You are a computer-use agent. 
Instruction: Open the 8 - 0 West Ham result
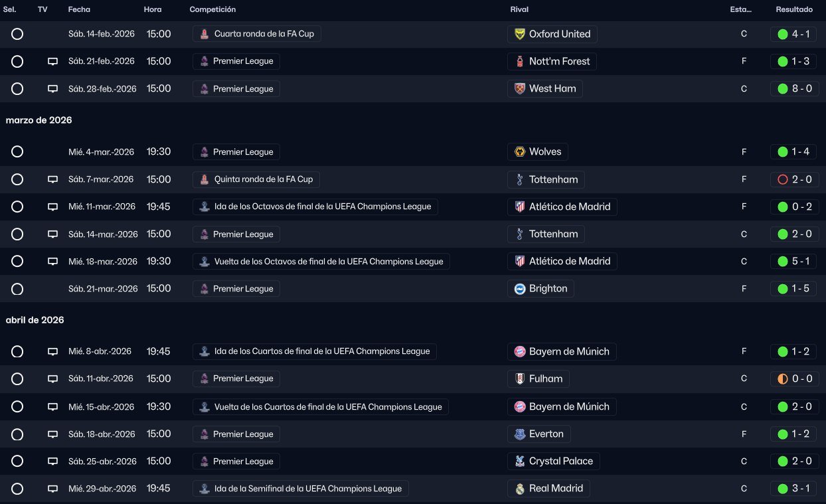(793, 88)
